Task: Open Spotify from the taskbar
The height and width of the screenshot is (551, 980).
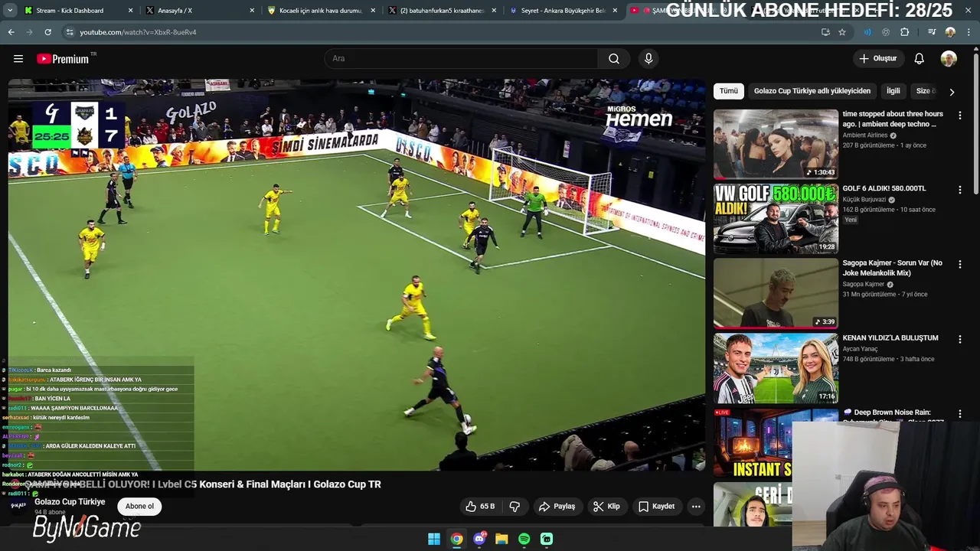Action: tap(524, 539)
